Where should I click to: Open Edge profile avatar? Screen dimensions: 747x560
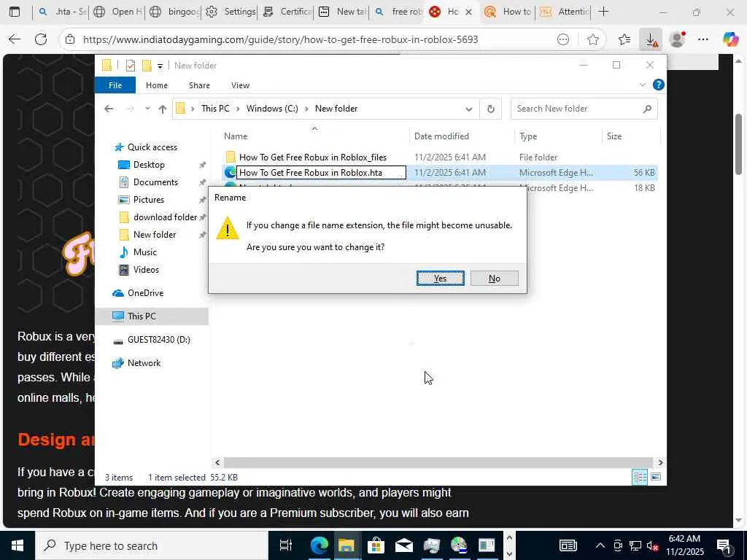(x=677, y=39)
